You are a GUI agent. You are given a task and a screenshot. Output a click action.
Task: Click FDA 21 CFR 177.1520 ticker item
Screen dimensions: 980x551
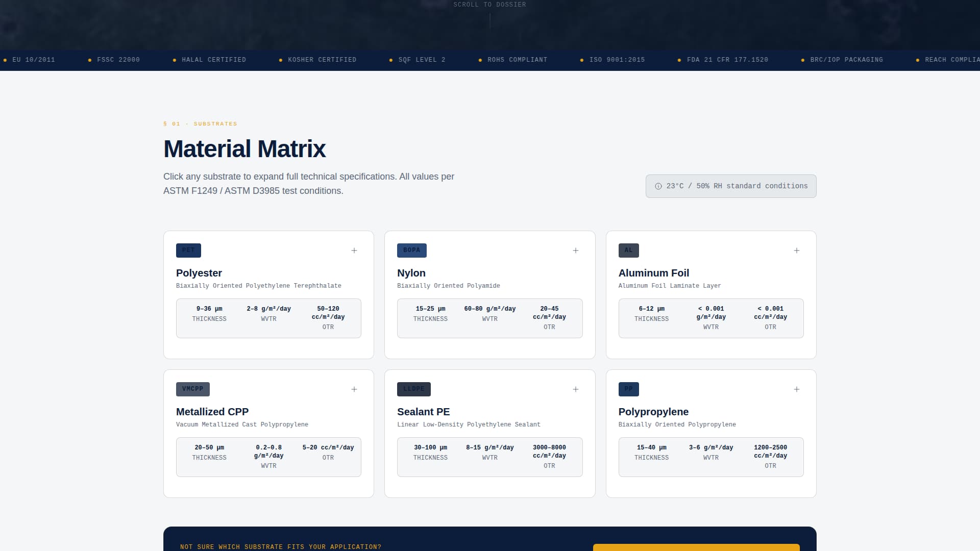727,60
